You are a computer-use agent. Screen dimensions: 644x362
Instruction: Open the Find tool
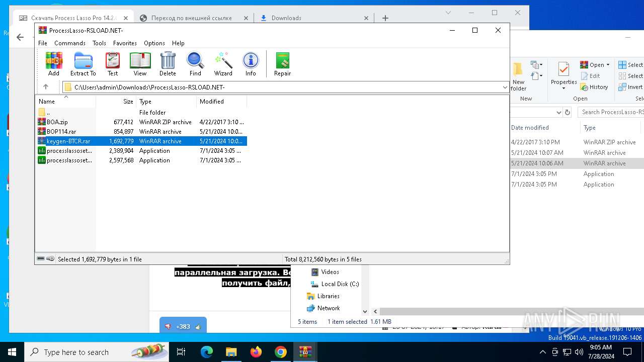[195, 64]
